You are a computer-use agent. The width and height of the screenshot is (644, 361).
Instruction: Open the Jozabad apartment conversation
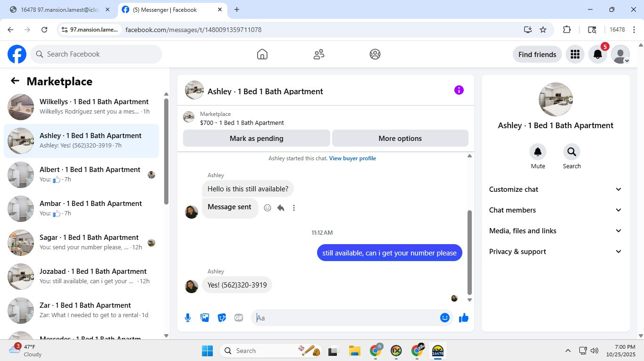(x=81, y=277)
